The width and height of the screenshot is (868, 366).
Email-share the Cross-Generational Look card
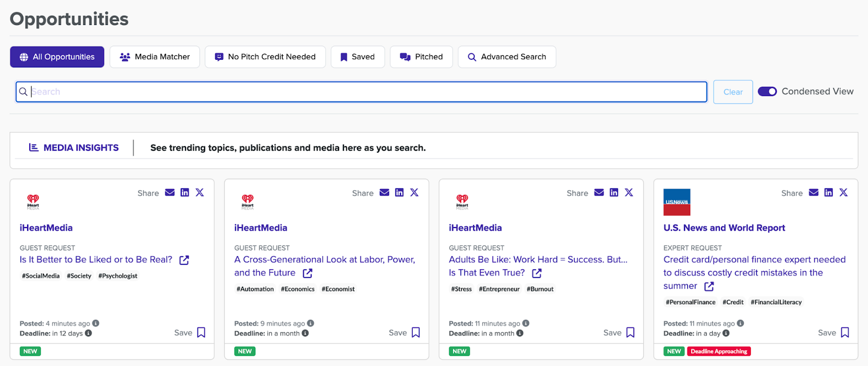pyautogui.click(x=385, y=193)
